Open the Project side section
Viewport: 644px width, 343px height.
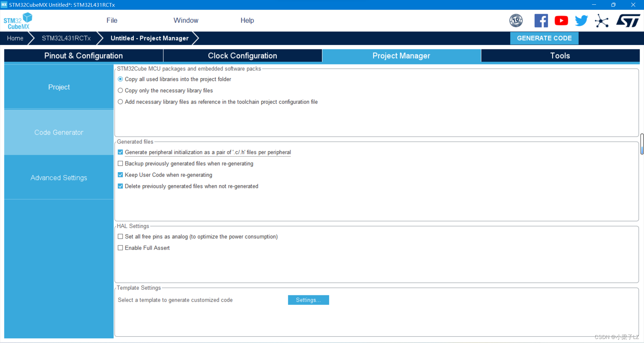tap(59, 87)
